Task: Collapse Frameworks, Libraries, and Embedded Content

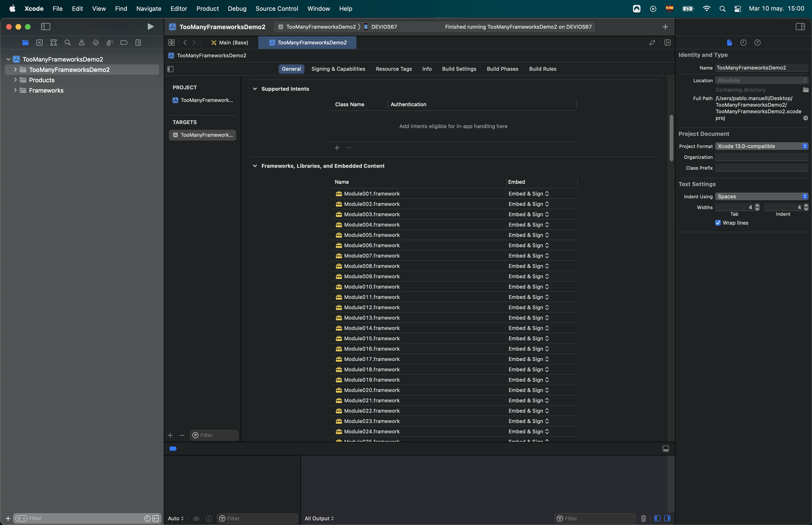Action: [254, 166]
